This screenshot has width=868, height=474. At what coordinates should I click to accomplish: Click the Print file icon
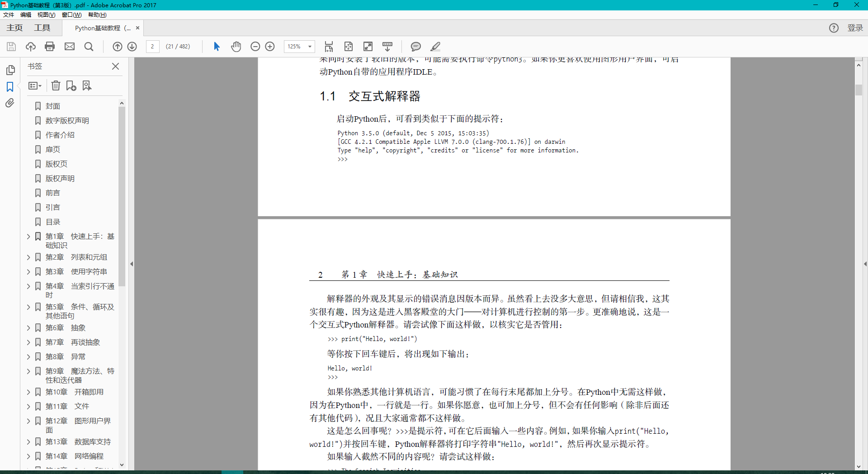point(50,47)
